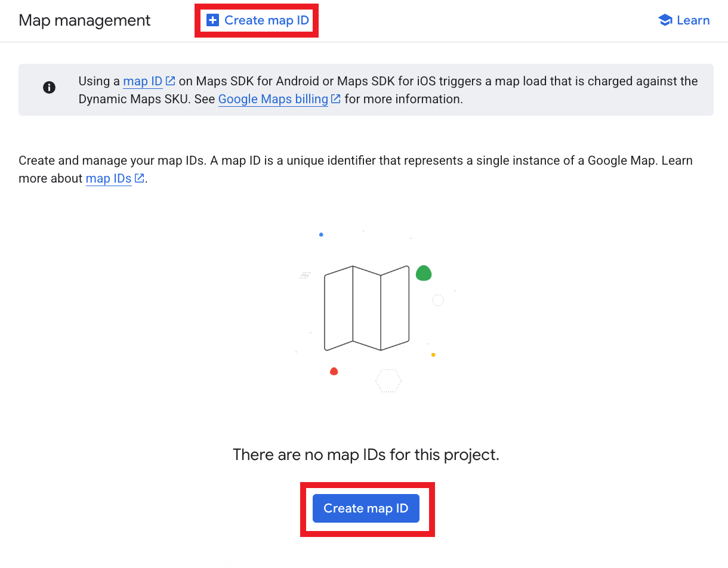
Task: Click the small blue dot above the map
Action: (x=321, y=234)
